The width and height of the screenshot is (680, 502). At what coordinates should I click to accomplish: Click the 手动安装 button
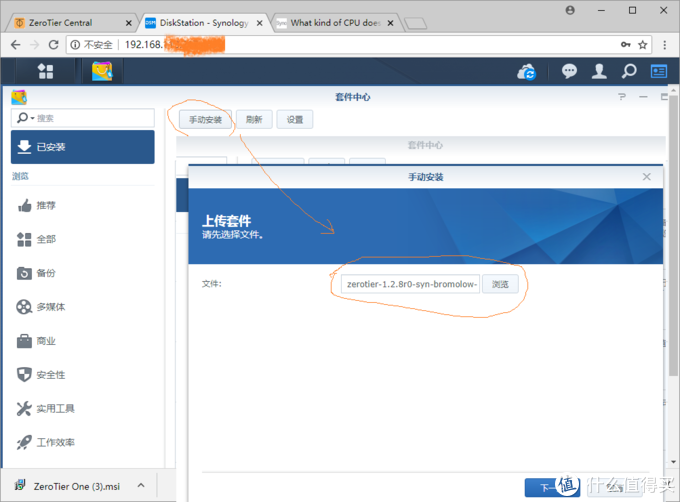pos(206,119)
